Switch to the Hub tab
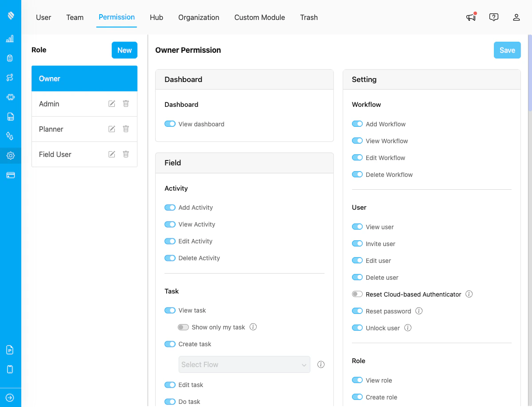Viewport: 532px width, 407px height. pos(156,17)
